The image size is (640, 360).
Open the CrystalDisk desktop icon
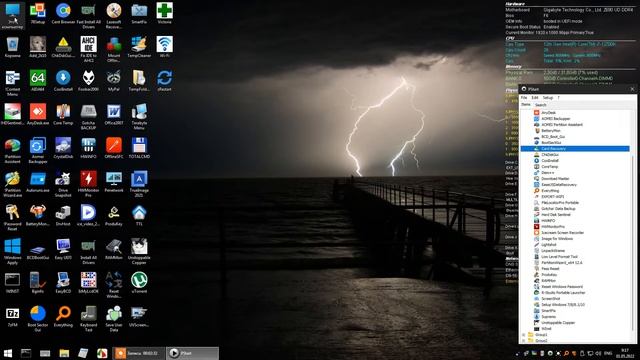point(63,148)
